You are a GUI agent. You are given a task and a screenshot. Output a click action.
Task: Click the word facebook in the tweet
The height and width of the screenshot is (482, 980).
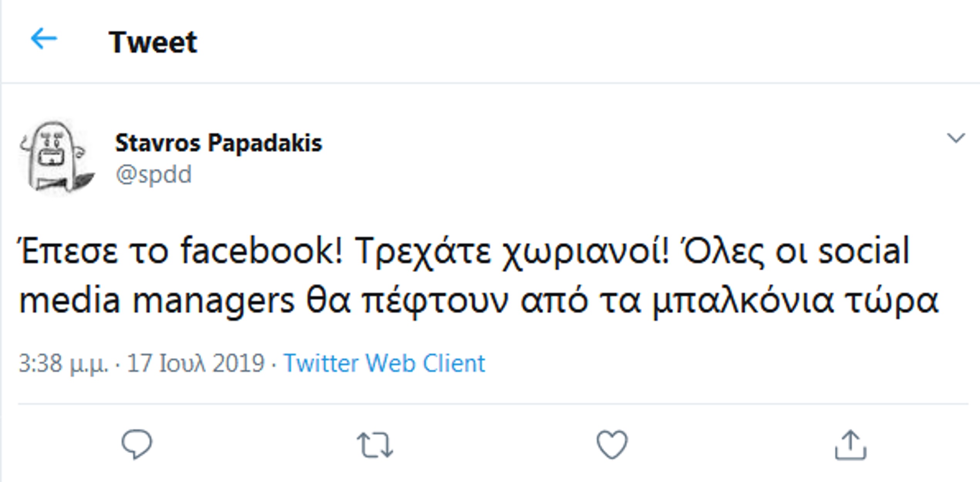point(262,251)
